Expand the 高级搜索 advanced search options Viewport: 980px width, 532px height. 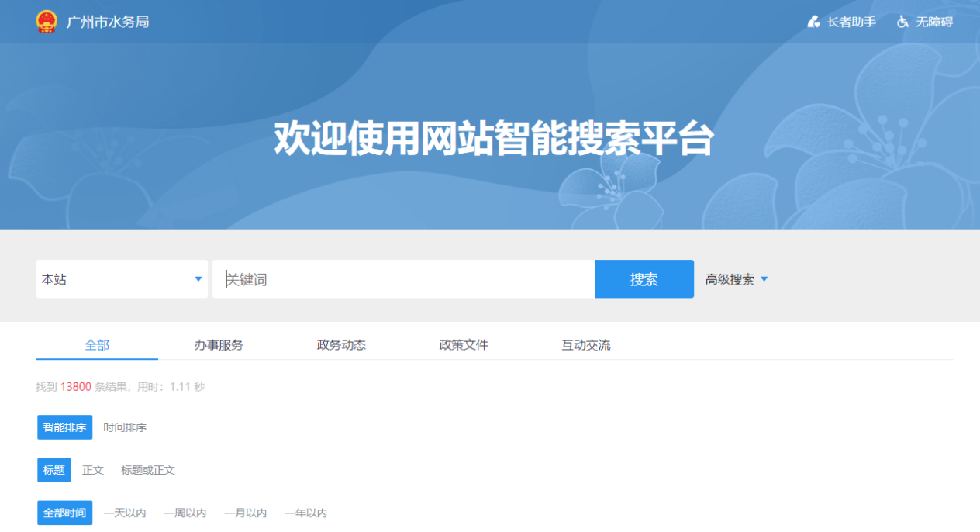coord(736,279)
